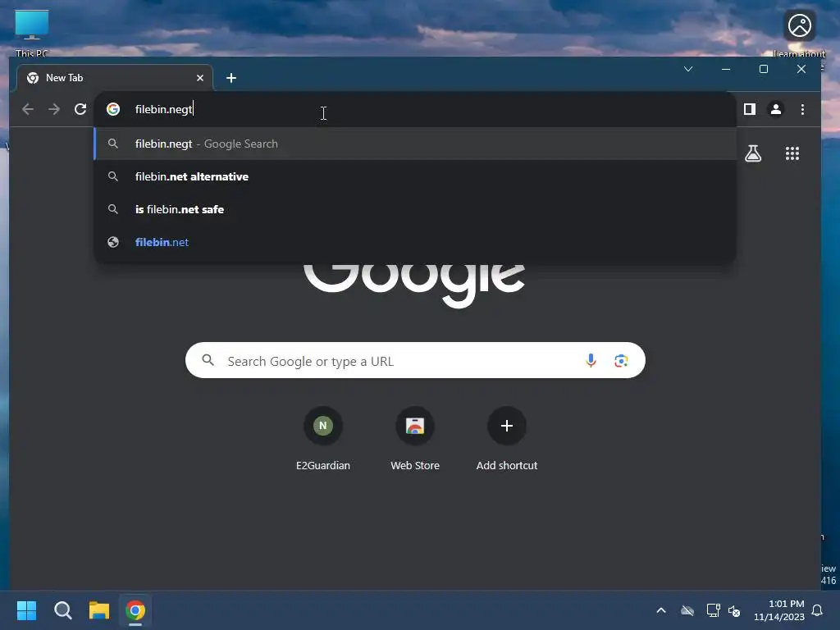Select the New Tab tab

[115, 78]
